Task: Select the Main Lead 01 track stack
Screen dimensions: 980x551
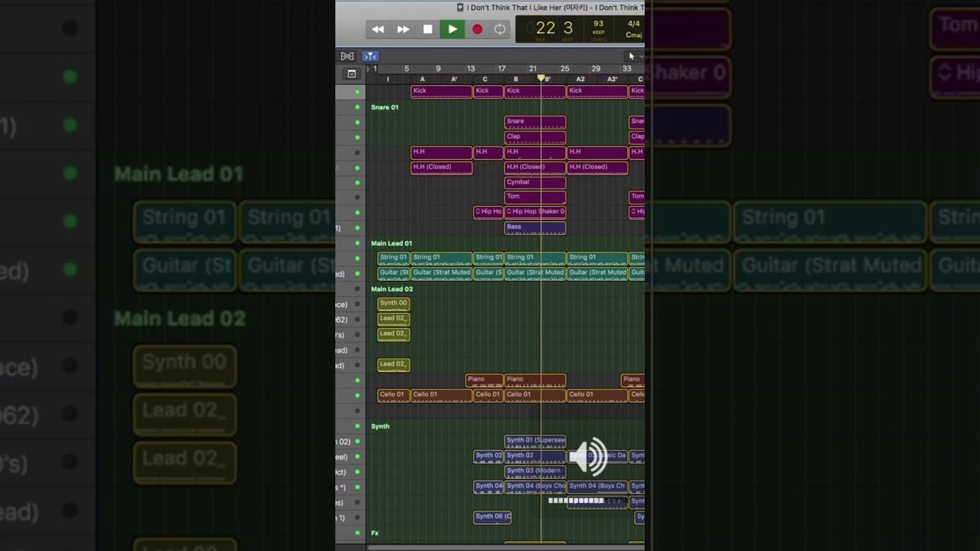Action: point(391,243)
